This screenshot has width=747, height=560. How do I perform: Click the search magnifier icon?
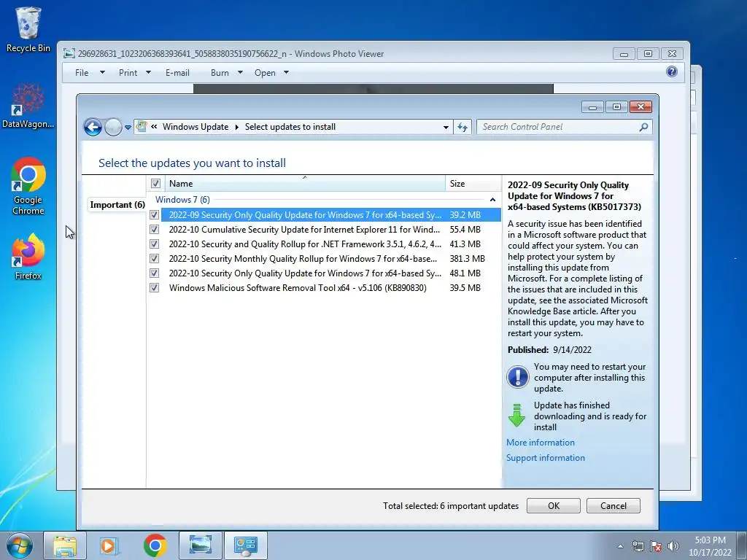pyautogui.click(x=643, y=127)
